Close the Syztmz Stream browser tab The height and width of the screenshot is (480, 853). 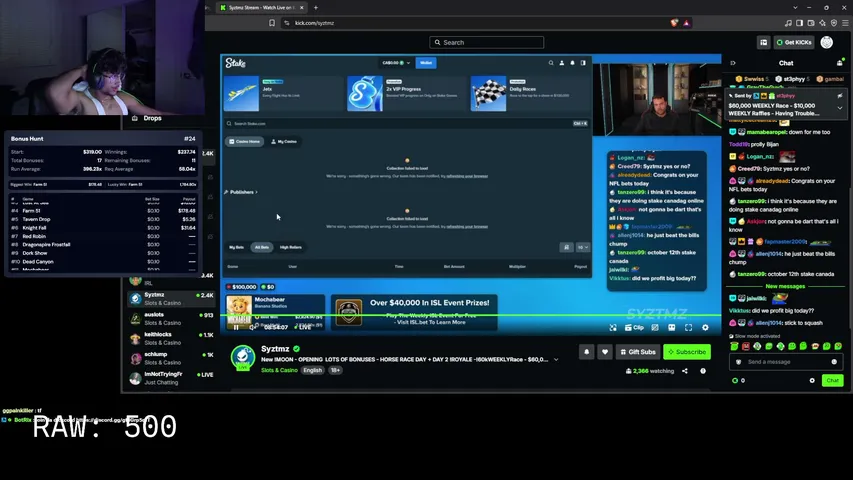coord(301,8)
